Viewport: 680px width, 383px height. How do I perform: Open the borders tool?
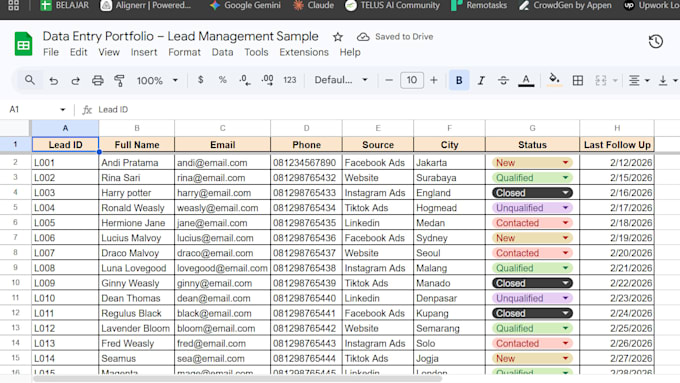[x=578, y=80]
